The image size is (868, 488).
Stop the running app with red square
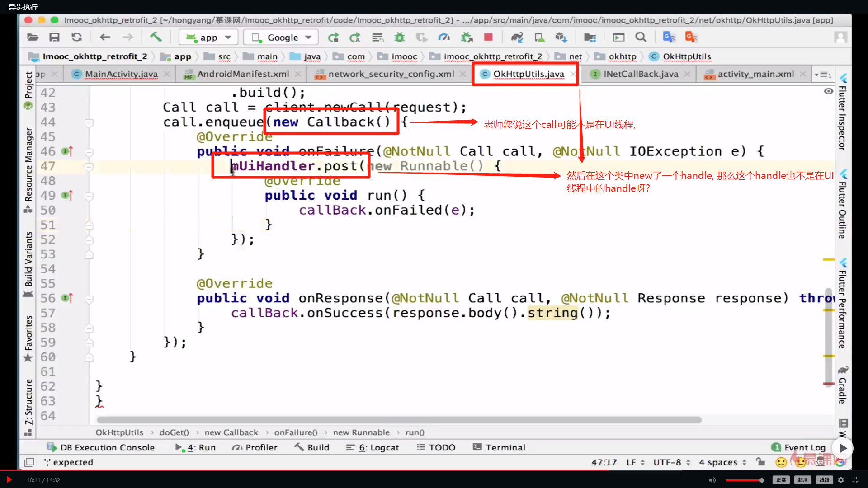coord(488,37)
